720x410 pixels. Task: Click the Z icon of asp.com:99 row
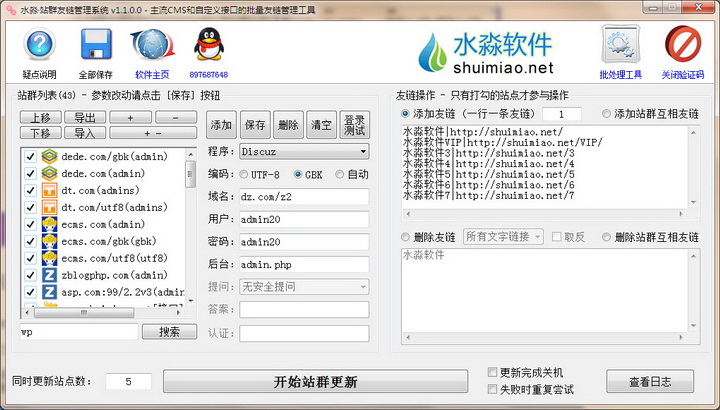point(50,292)
